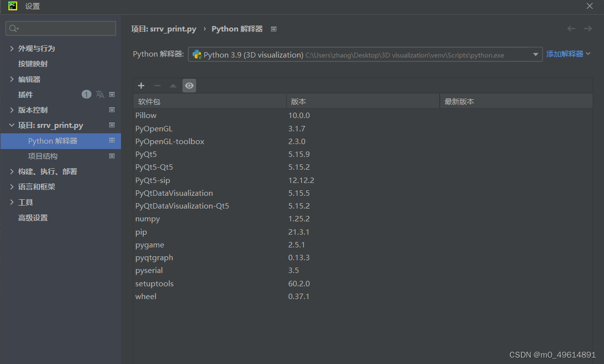Collapse the 项目: srrv_print.py section

coord(12,125)
